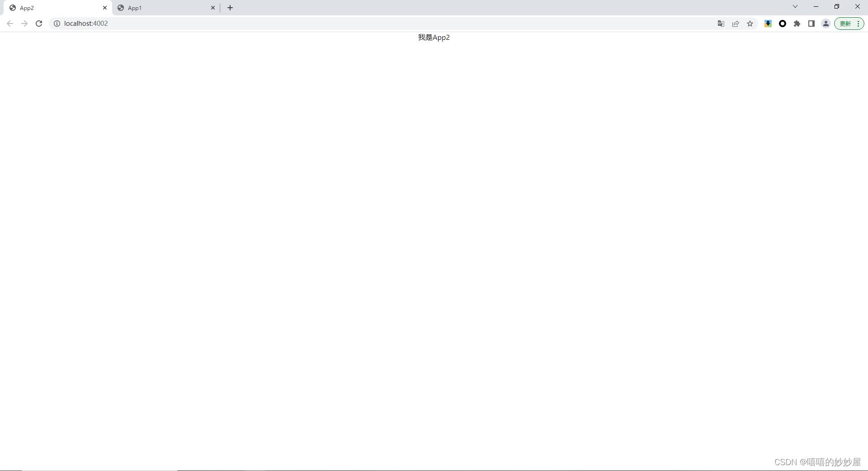
Task: Open a new tab with the plus button
Action: (230, 8)
